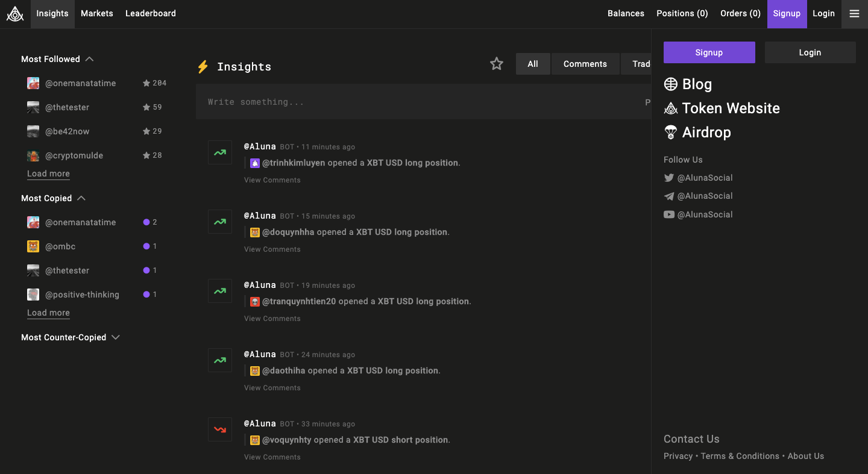Click the YouTube icon for @AlunaSocial
This screenshot has height=474, width=868.
[669, 214]
